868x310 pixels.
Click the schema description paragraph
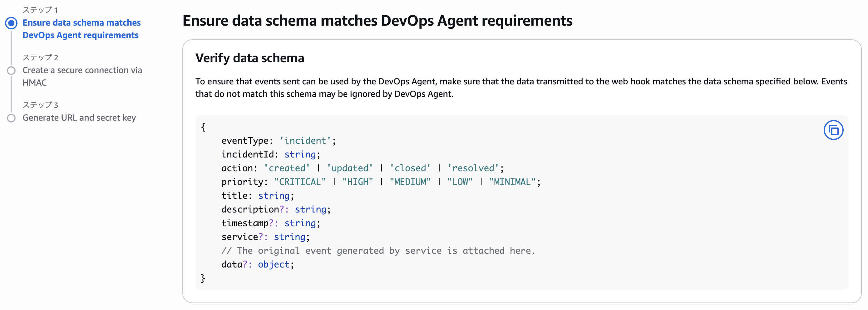[x=521, y=88]
